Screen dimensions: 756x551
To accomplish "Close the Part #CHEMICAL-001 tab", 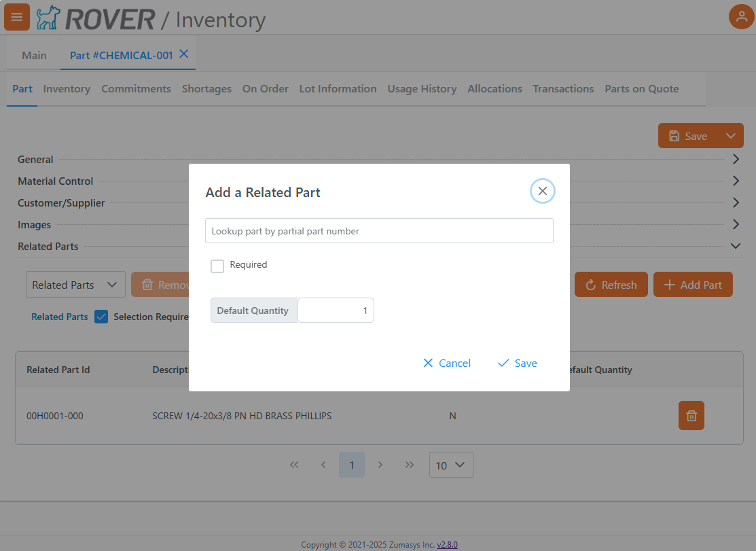I will click(x=183, y=54).
